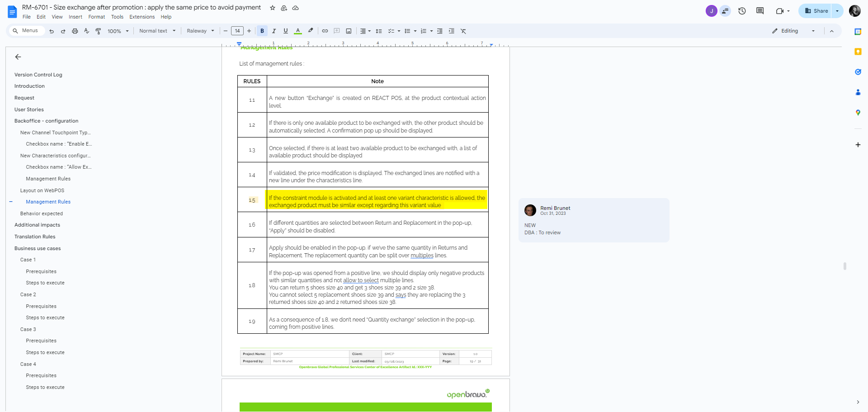
Task: Clear formatting
Action: point(463,31)
